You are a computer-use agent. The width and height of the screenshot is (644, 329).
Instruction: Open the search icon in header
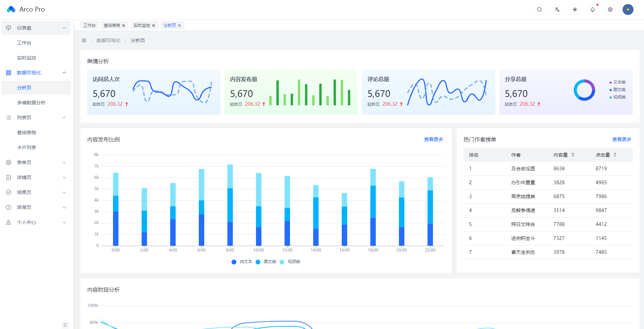540,10
